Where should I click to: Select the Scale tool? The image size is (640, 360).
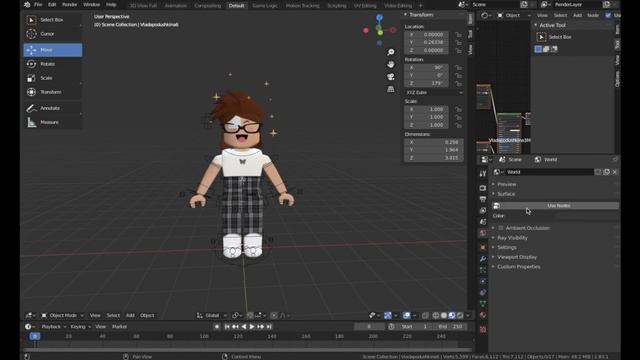tap(53, 78)
